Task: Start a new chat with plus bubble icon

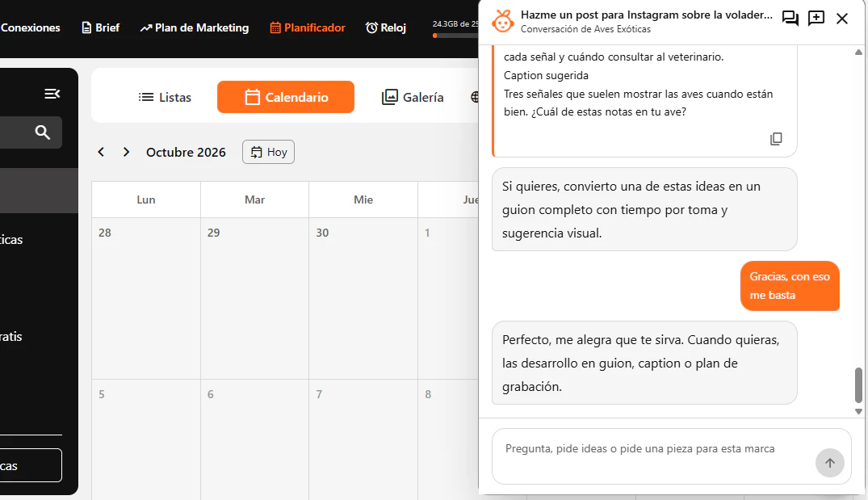Action: (816, 19)
